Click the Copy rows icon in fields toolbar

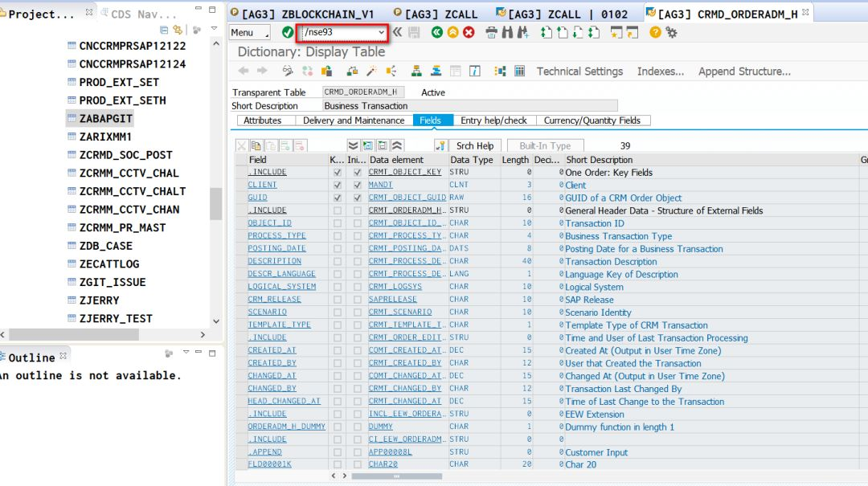tap(256, 145)
